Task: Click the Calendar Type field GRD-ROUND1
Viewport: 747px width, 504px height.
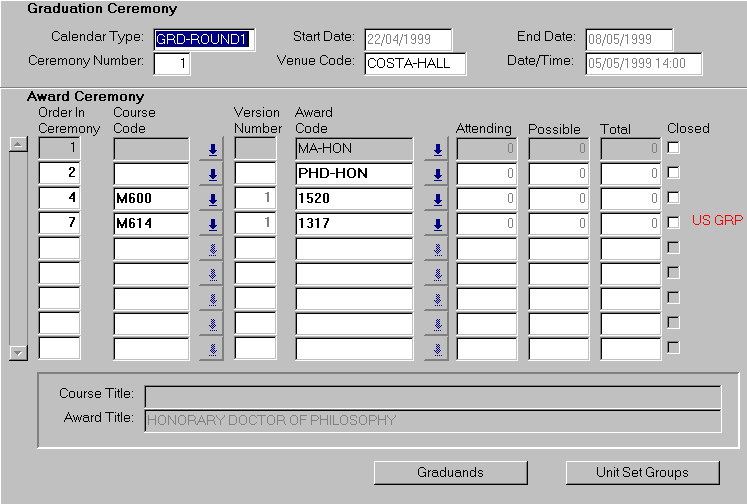Action: tap(204, 40)
